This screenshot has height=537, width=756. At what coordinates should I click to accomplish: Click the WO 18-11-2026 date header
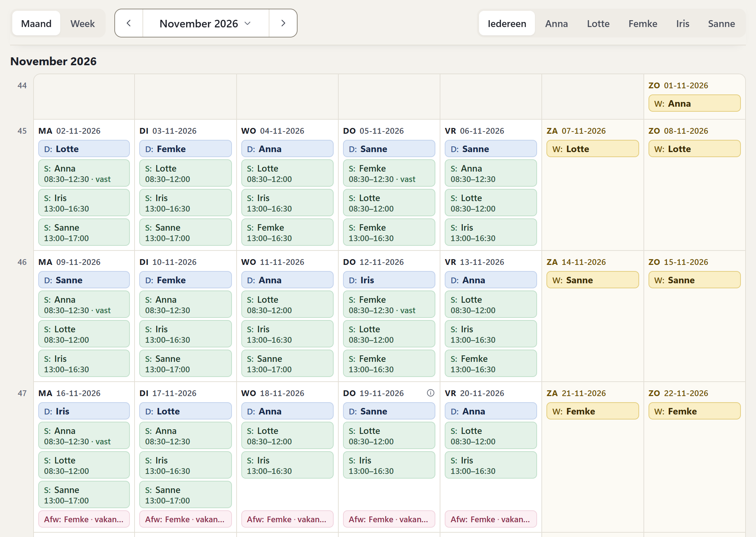point(273,393)
